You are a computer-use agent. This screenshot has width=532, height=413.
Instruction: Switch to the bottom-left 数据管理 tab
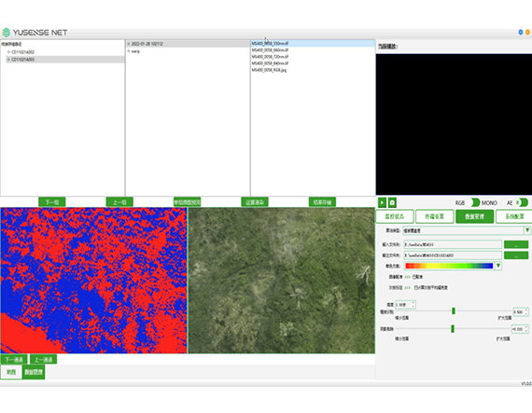34,372
